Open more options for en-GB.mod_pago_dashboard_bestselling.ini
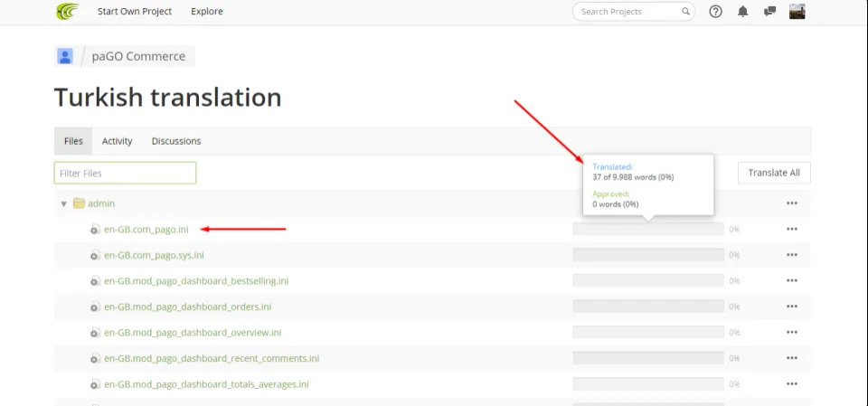Viewport: 868px width, 406px height. coord(792,281)
